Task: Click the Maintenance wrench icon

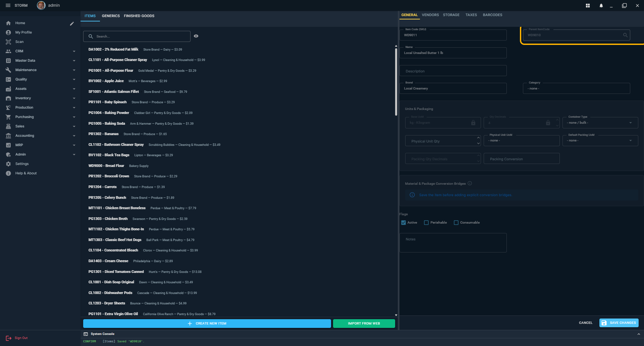Action: click(8, 70)
